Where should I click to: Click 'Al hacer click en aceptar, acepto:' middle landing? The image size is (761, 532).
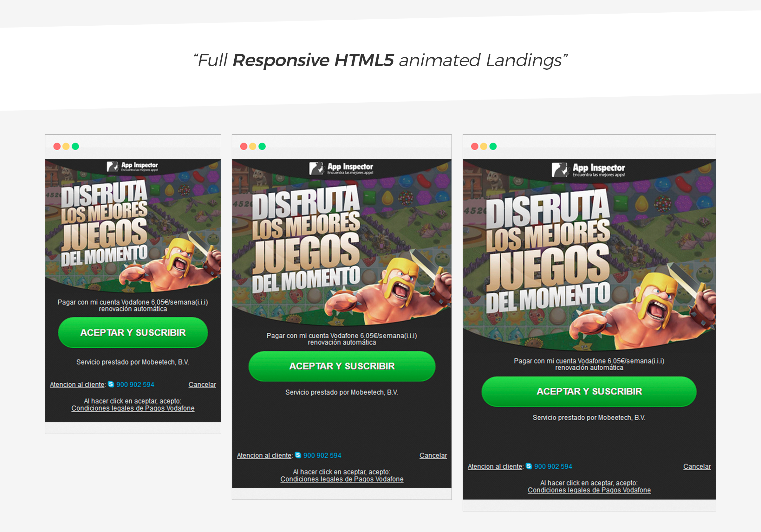click(x=342, y=472)
